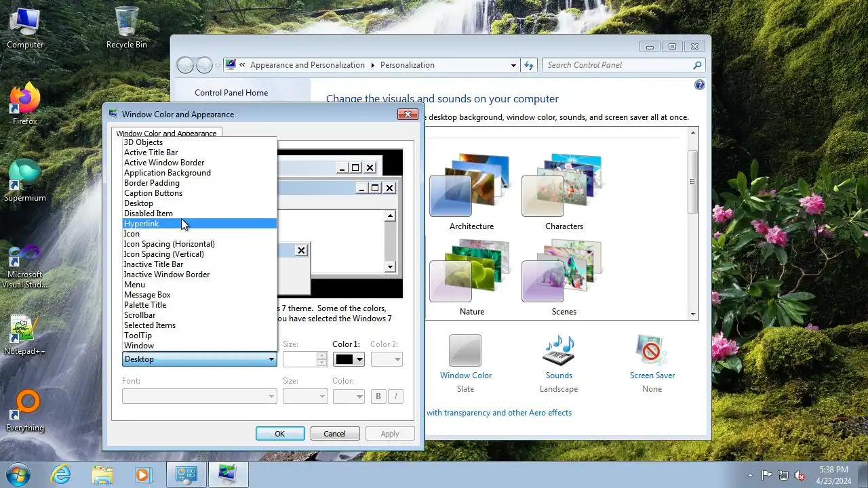
Task: Launch Firefox from the desktop
Action: coord(25,105)
